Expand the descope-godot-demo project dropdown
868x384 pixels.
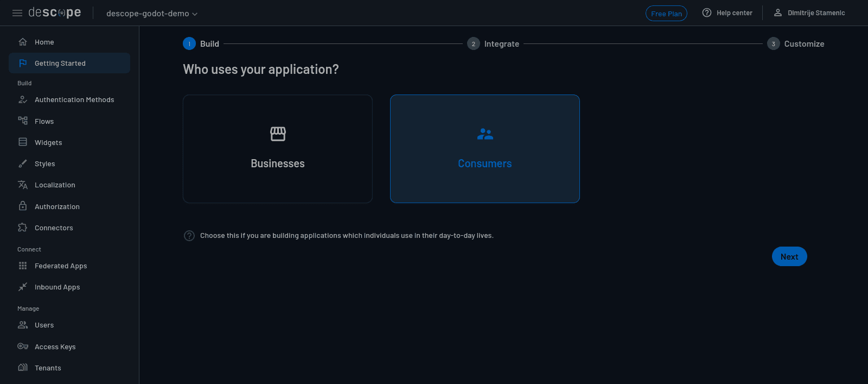click(152, 14)
